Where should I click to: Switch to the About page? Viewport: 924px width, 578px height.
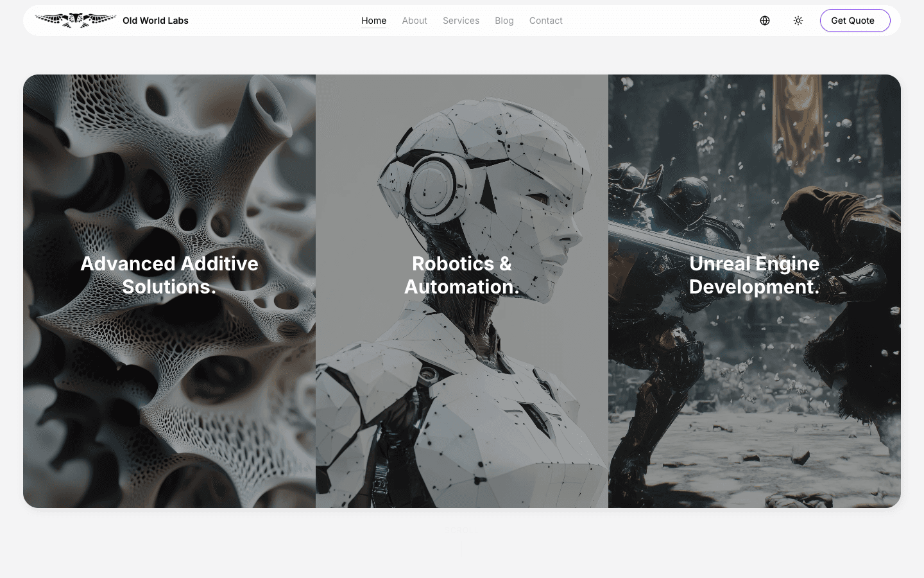click(414, 21)
